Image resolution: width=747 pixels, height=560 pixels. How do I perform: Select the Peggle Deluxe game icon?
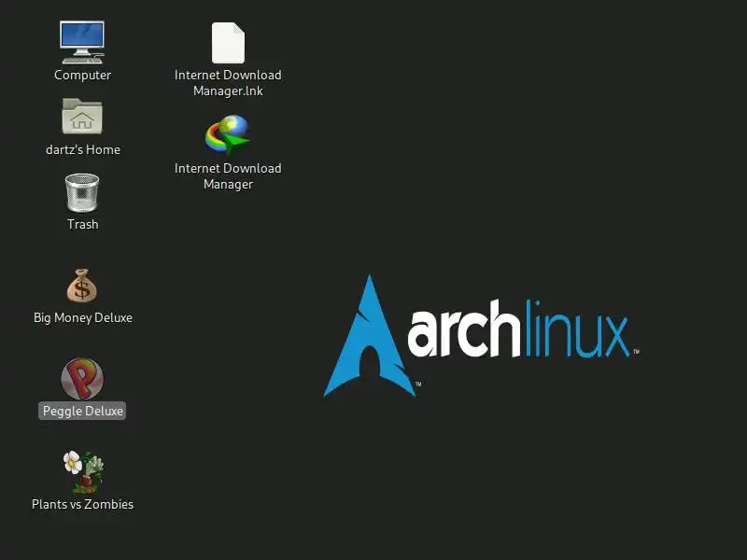(x=82, y=379)
